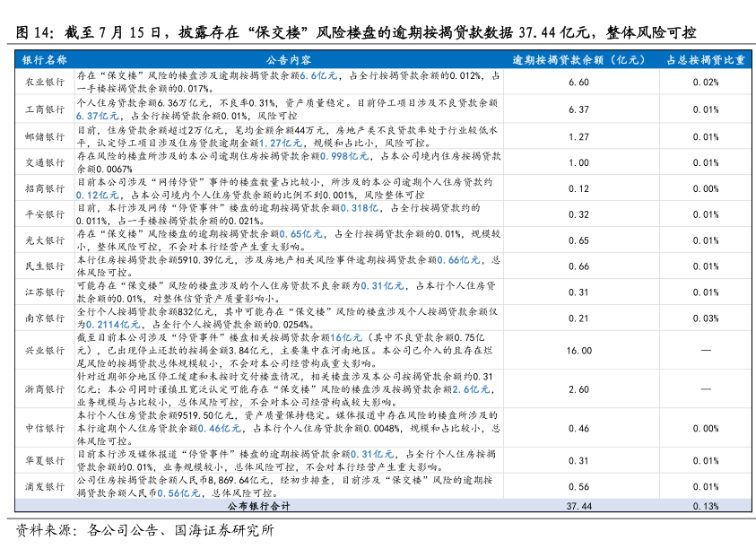Viewport: 756px width, 549px height.
Task: Select the bank name '浦发银行'
Action: point(45,487)
